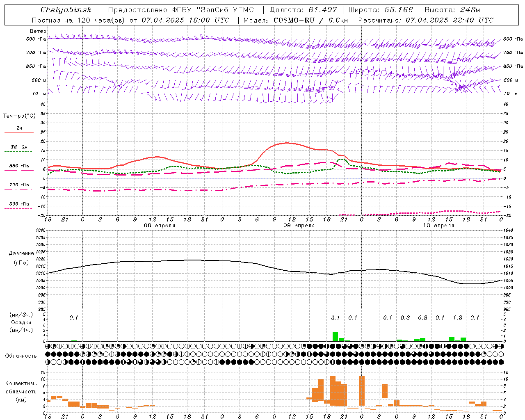Click the peak of the red 2м temperature curve
The width and height of the screenshot is (525, 420).
[287, 143]
